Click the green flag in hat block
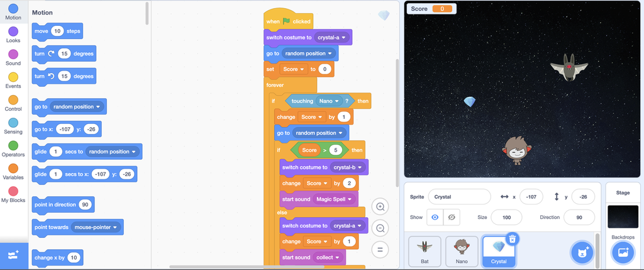The image size is (644, 270). coord(286,21)
